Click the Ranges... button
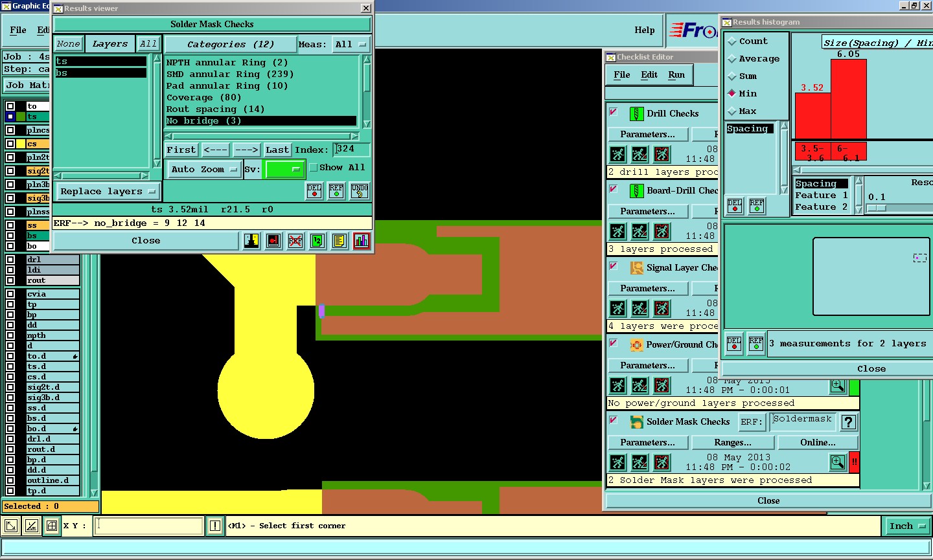The width and height of the screenshot is (933, 560). (x=733, y=443)
